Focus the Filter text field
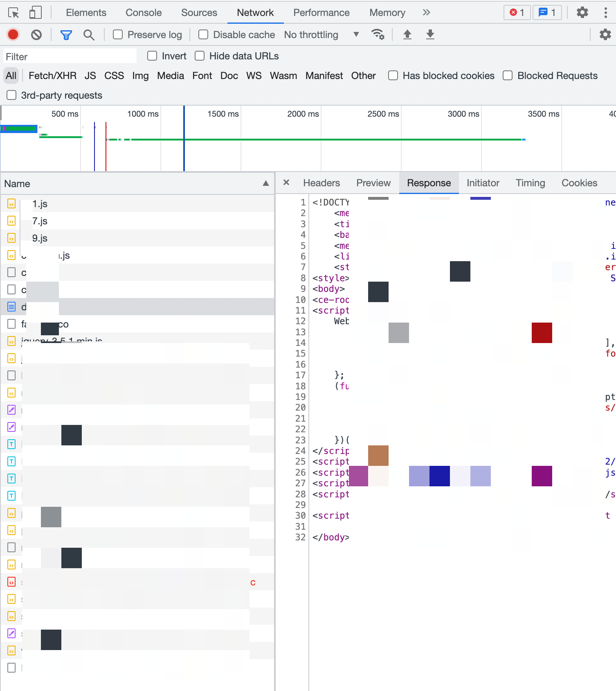The height and width of the screenshot is (691, 616). click(70, 56)
